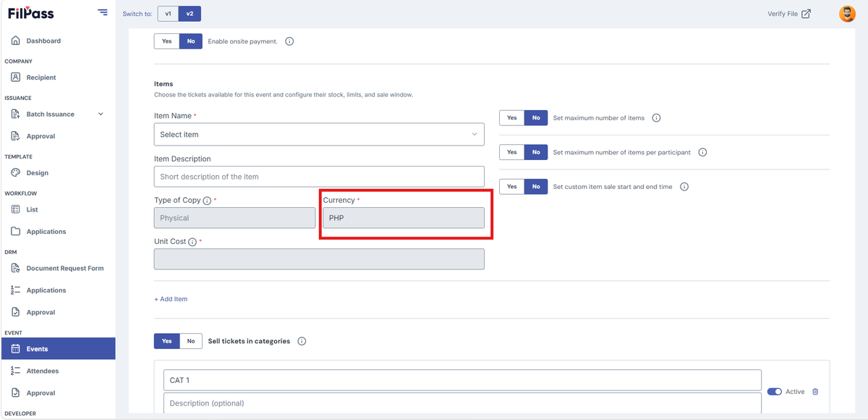Click info icon for Type of Copy
868x420 pixels.
click(207, 201)
